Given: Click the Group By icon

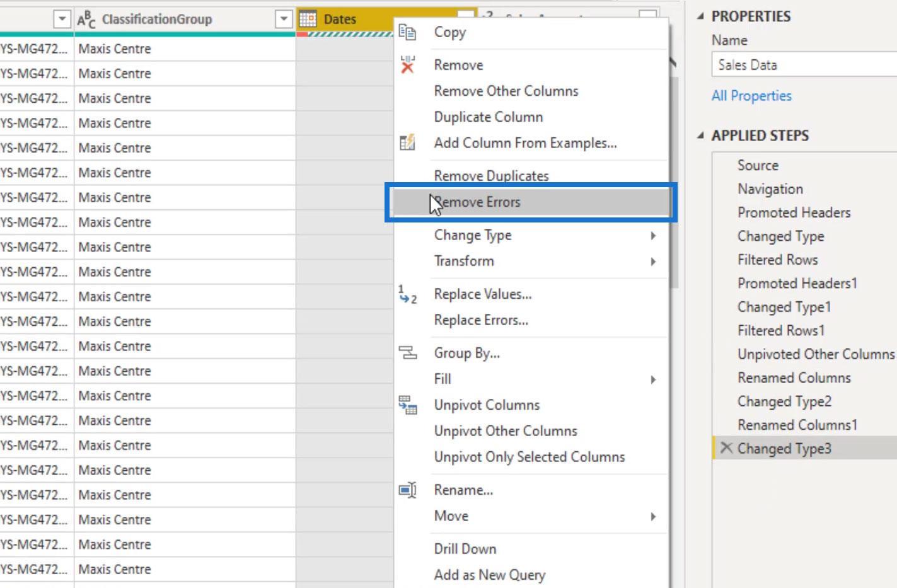Looking at the screenshot, I should 408,353.
